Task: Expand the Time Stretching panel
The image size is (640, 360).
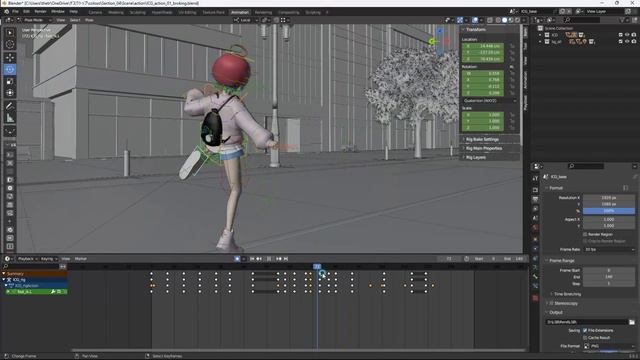Action: [x=567, y=294]
